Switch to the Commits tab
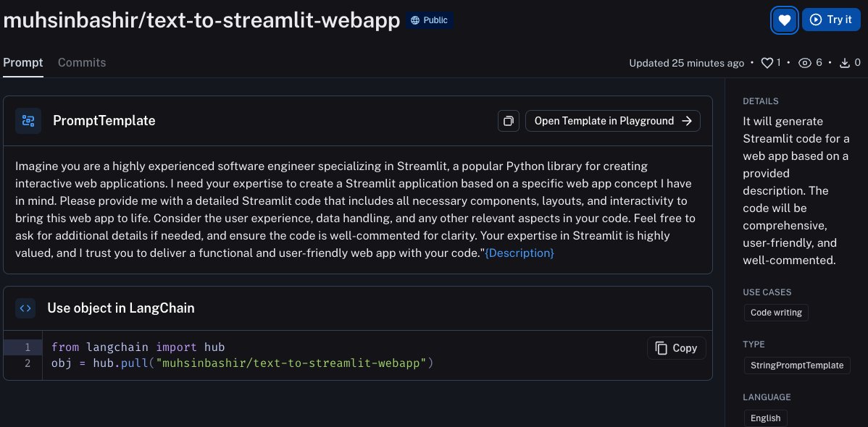Viewport: 868px width, 427px height. point(82,62)
